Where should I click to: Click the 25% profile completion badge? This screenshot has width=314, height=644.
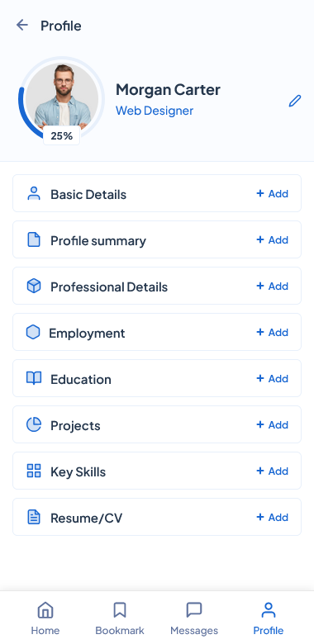click(x=62, y=136)
